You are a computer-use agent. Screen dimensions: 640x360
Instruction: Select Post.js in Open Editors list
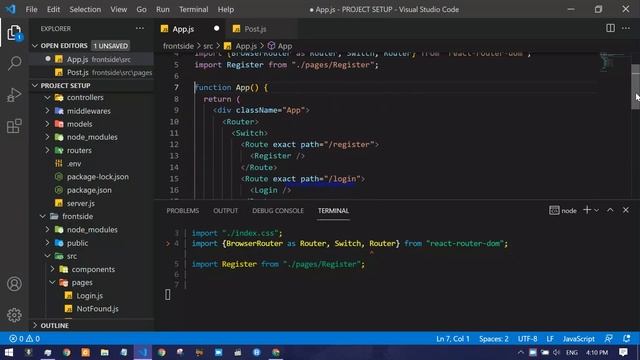point(92,72)
